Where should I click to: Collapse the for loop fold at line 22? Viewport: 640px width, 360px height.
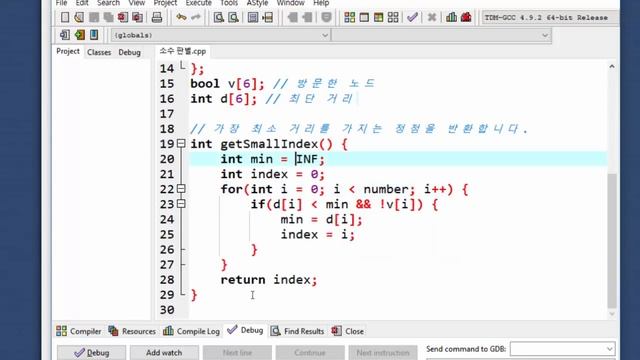(x=181, y=189)
